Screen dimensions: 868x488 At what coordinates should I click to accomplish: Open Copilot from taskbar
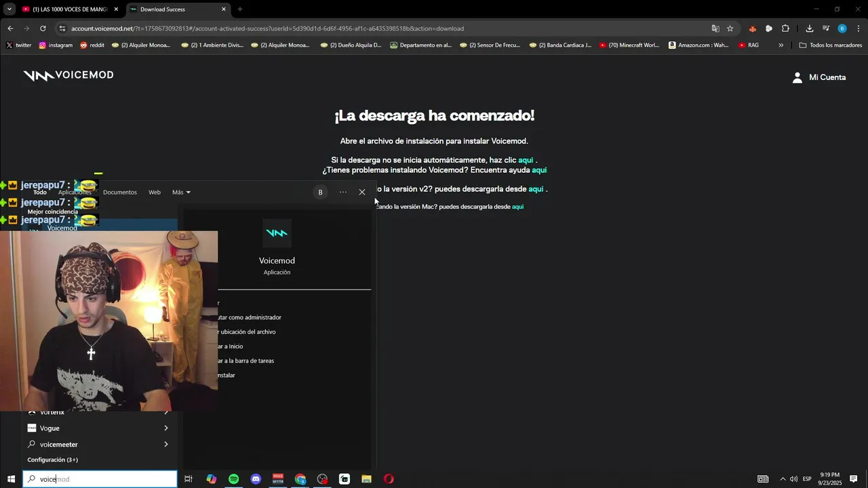[212, 479]
